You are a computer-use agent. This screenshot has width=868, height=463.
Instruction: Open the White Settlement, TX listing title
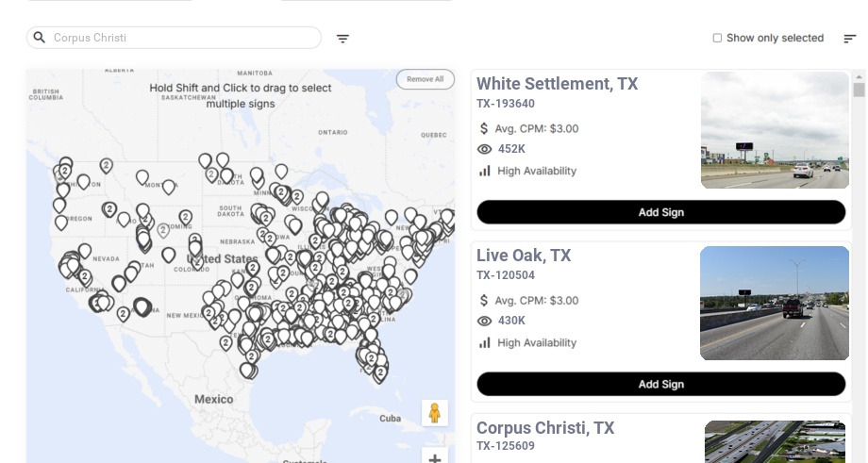557,84
